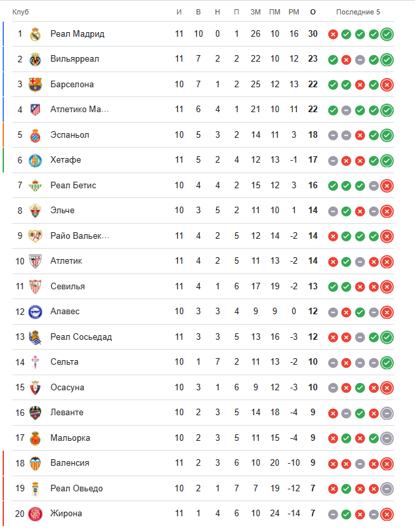Click the Barcelona club crest

point(35,85)
